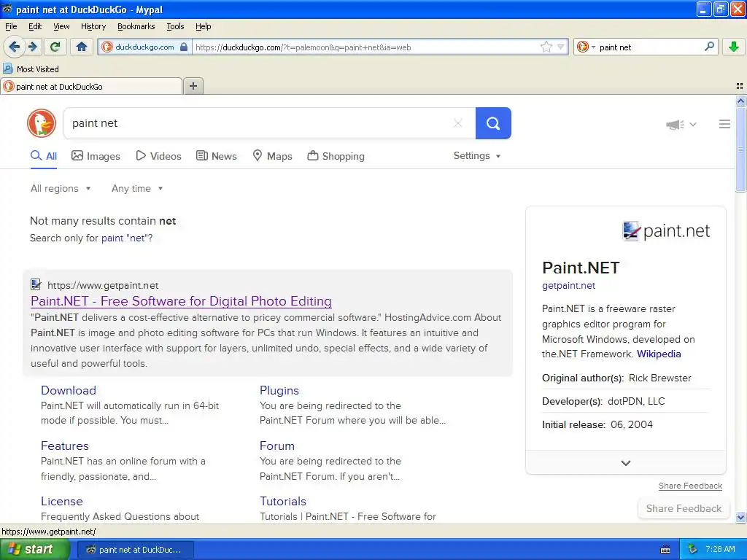Click Mypal taskbar button
Screen dimensions: 747x560
(x=135, y=550)
